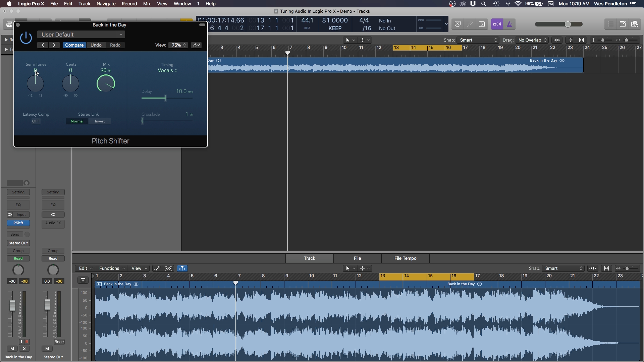Click Invert under Stereo Link
Image resolution: width=644 pixels, height=362 pixels.
99,121
